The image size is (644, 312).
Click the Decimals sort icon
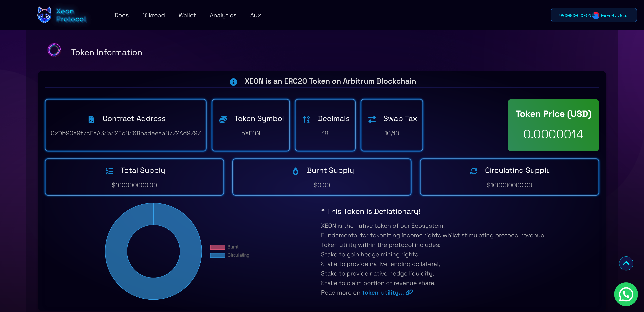[x=306, y=119]
